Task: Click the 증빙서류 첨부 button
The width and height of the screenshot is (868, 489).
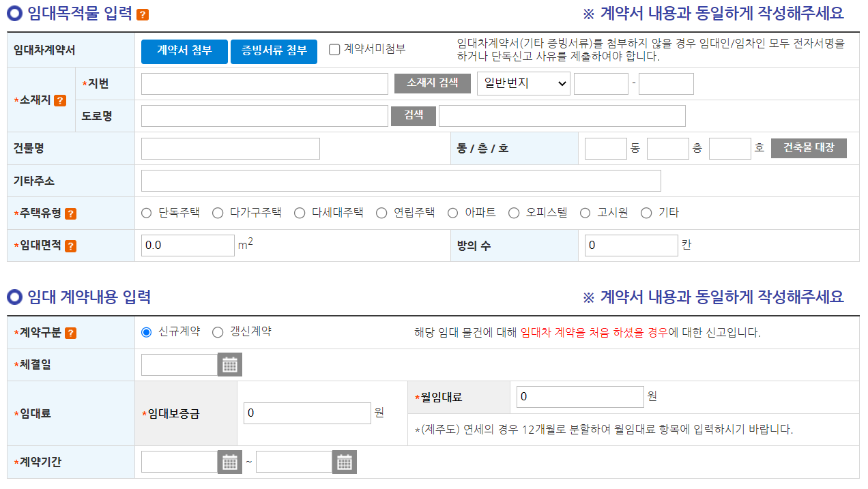Action: [x=274, y=51]
